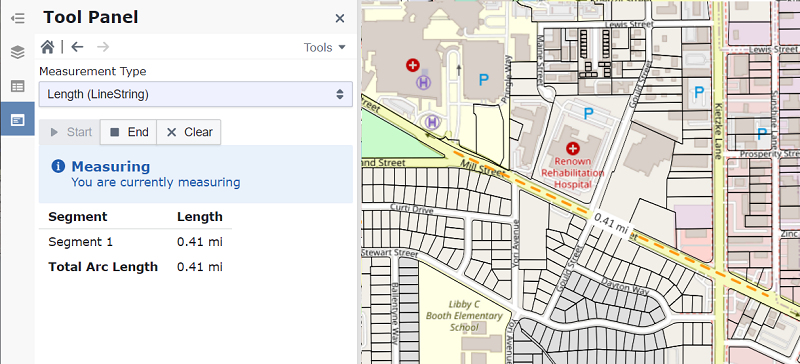The width and height of the screenshot is (800, 364).
Task: Select the Segment 1 row
Action: [135, 242]
